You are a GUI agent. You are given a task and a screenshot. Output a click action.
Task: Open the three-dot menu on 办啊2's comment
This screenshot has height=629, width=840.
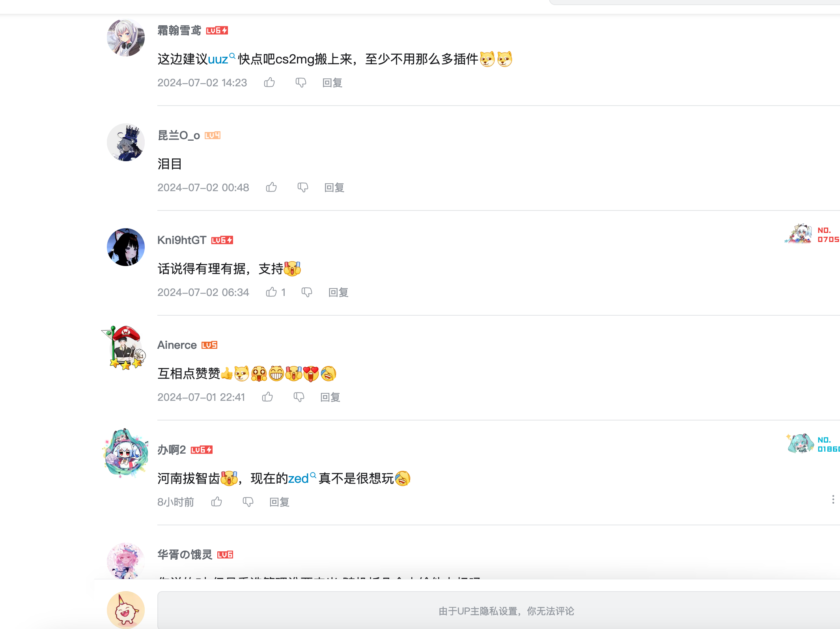(833, 500)
